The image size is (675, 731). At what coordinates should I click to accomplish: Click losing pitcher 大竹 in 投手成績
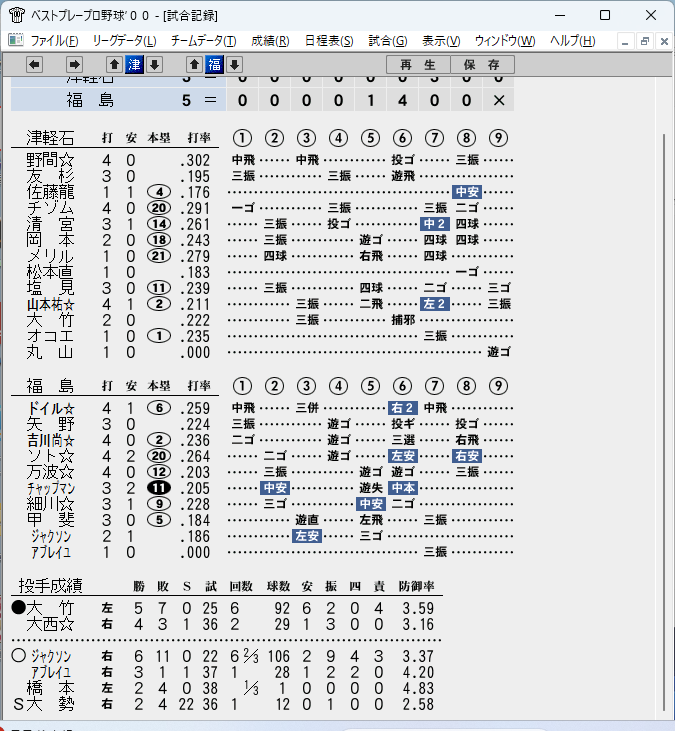coord(50,608)
